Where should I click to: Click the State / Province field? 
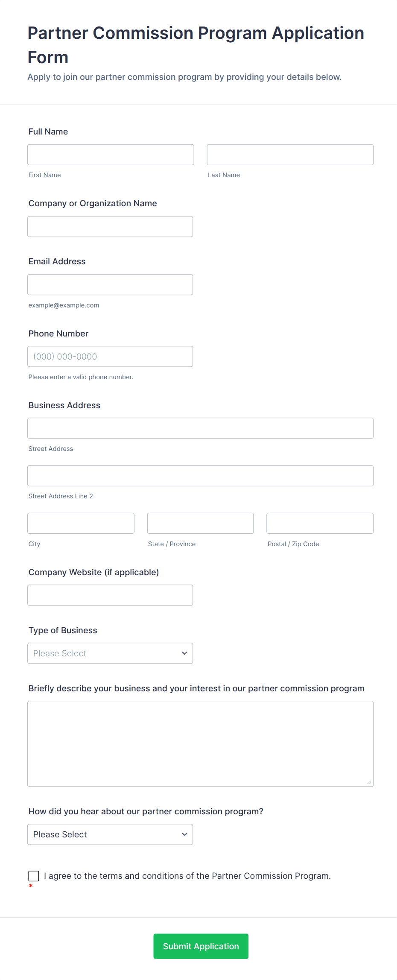200,523
